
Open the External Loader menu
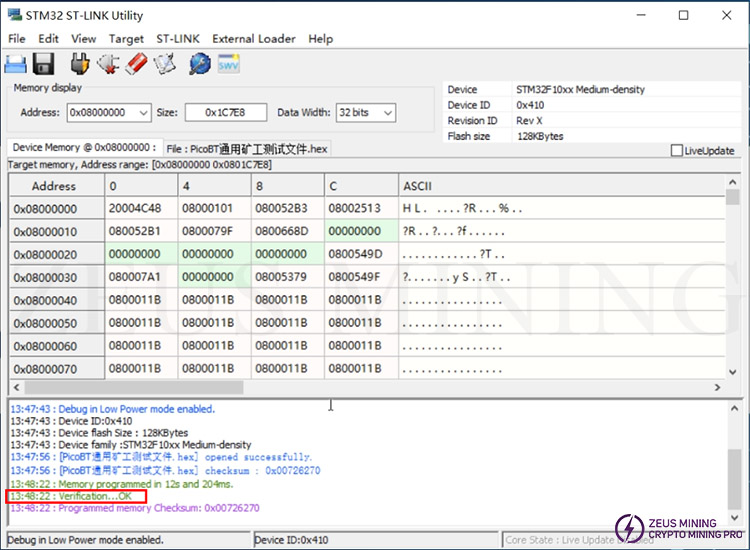[253, 38]
